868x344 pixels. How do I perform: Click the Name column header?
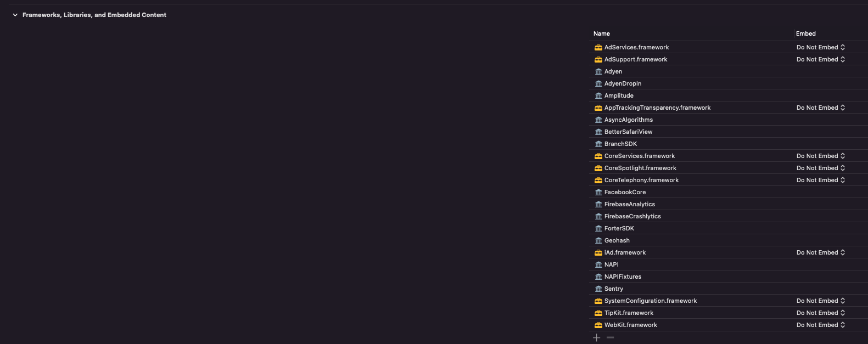pos(602,34)
